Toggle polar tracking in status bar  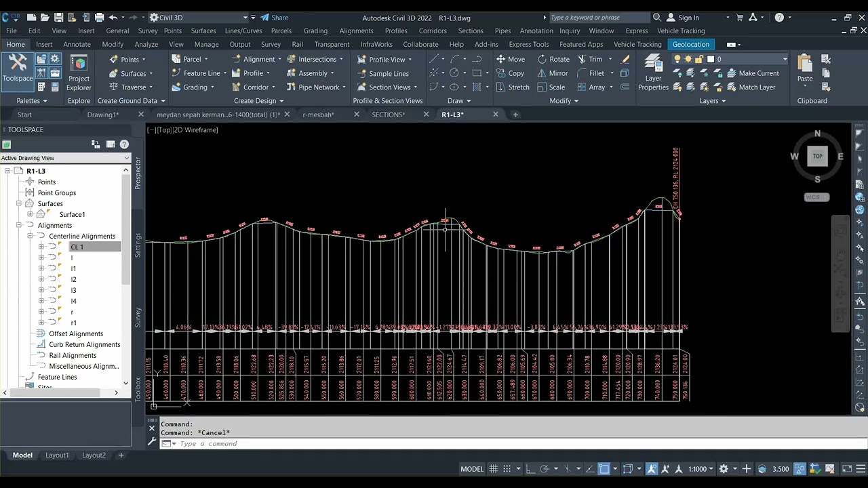point(545,469)
